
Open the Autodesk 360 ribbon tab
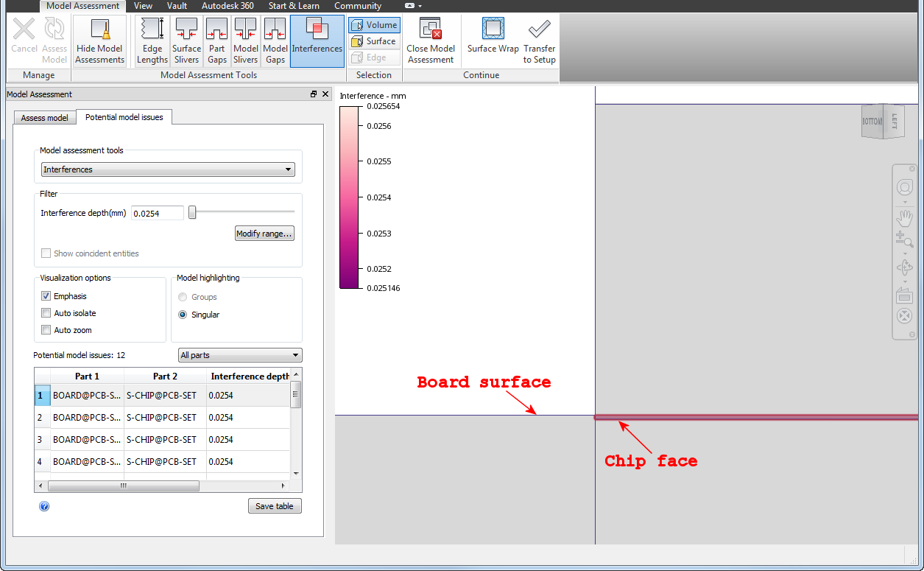(228, 6)
